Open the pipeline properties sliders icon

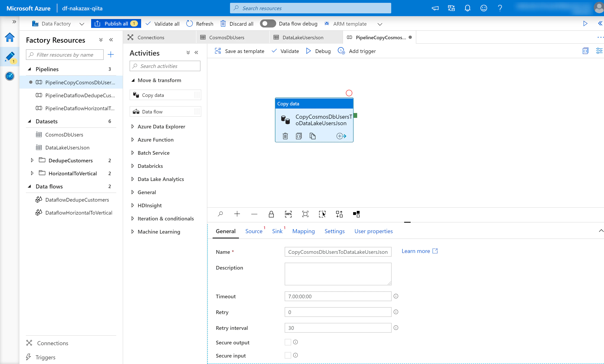[x=599, y=51]
